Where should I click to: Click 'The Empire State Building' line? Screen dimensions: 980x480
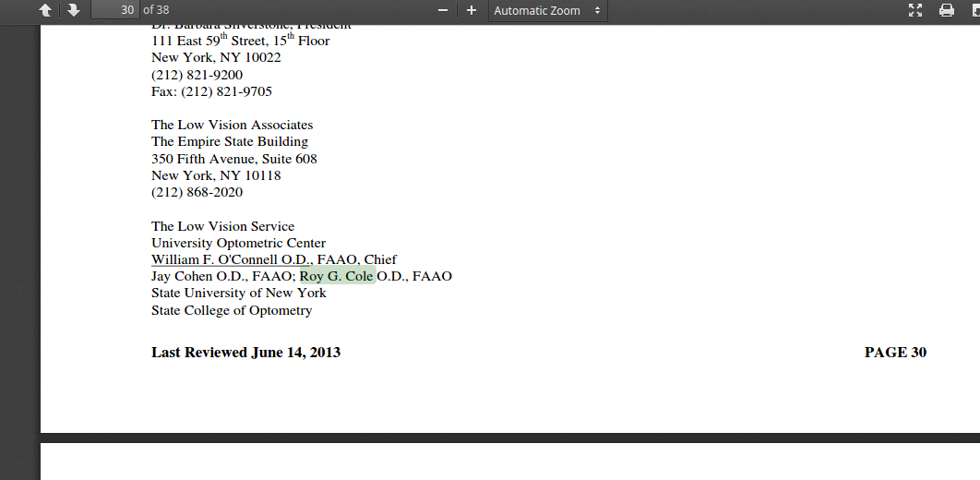click(x=230, y=142)
